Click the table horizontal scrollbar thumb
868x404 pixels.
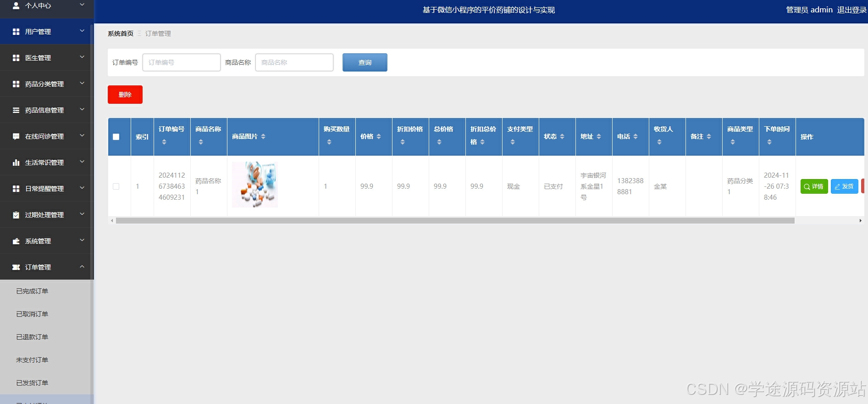[455, 221]
